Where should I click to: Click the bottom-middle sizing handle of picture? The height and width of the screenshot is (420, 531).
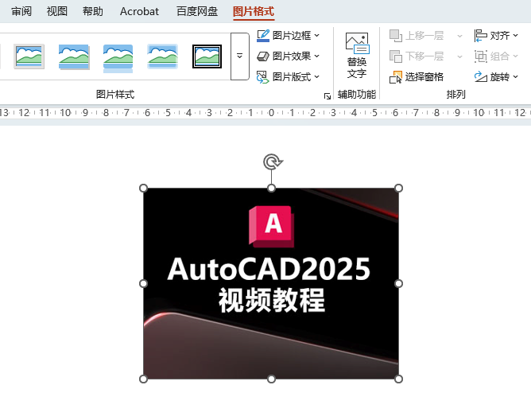click(x=271, y=379)
